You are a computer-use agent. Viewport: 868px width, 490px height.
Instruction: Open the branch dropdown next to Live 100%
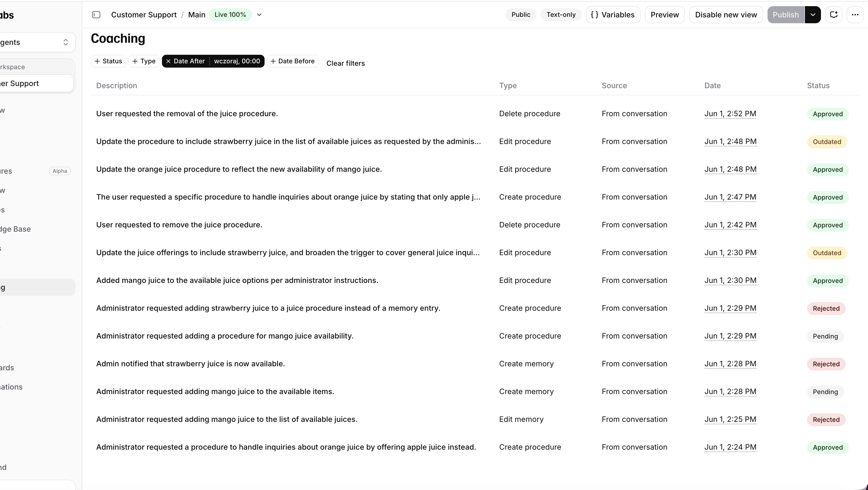[x=259, y=14]
